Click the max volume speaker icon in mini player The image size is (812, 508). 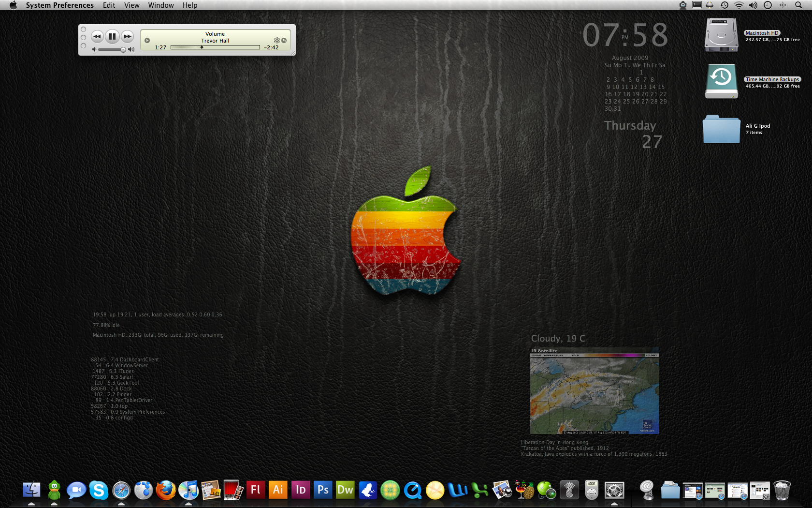[131, 49]
